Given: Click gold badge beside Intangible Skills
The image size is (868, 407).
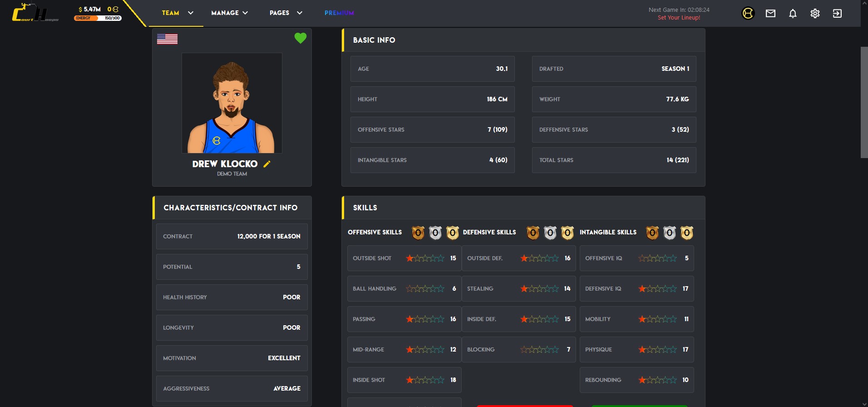Looking at the screenshot, I should click(x=687, y=233).
